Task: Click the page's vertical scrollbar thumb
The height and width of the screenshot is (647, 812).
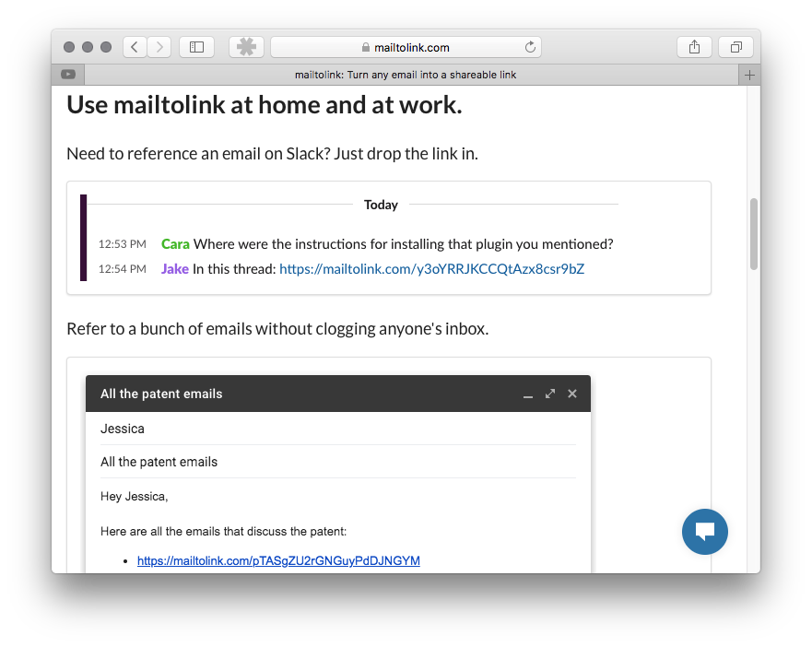Action: pyautogui.click(x=754, y=233)
